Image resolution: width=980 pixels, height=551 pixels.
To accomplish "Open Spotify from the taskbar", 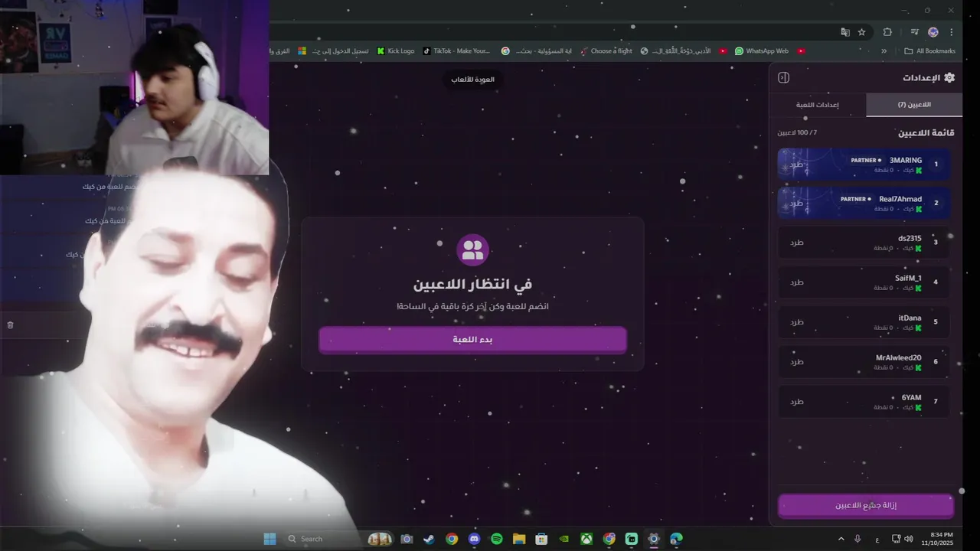I will pyautogui.click(x=496, y=539).
